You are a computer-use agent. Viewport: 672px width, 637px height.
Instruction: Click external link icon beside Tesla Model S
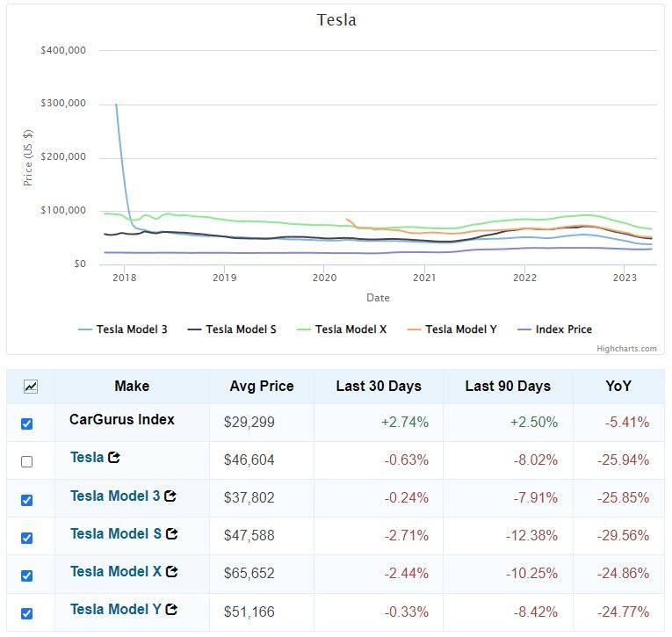coord(172,534)
